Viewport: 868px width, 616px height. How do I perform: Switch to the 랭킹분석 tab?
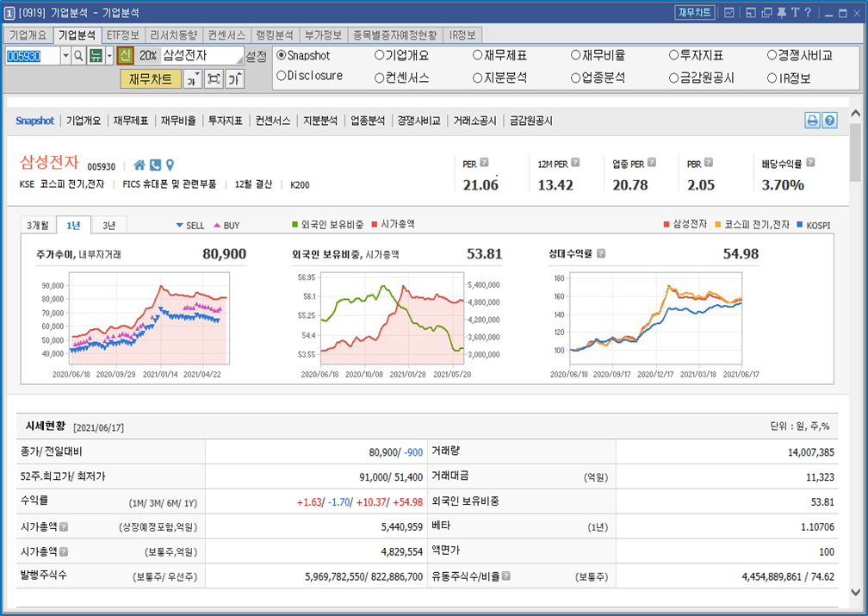(275, 35)
